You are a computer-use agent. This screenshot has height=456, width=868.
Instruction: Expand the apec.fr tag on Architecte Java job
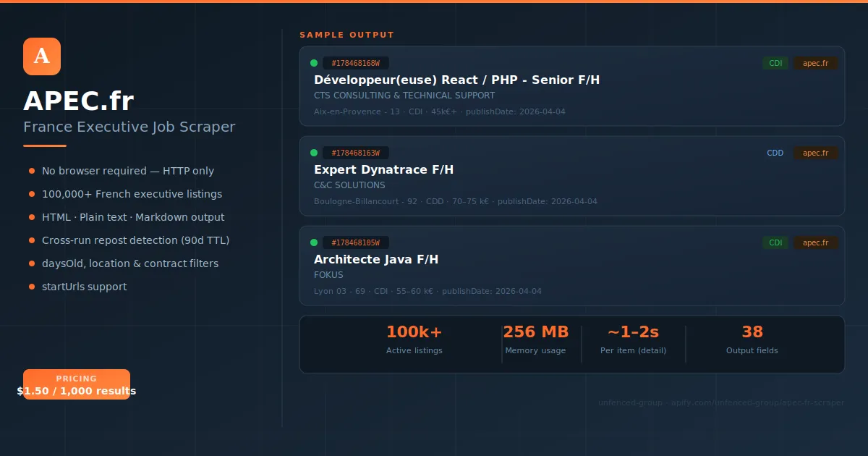(816, 242)
